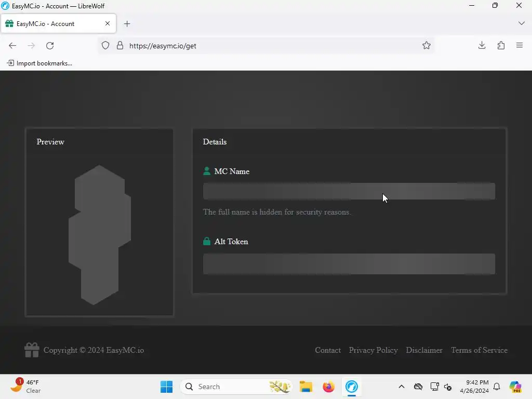Click the taskbar Search box

click(236, 387)
